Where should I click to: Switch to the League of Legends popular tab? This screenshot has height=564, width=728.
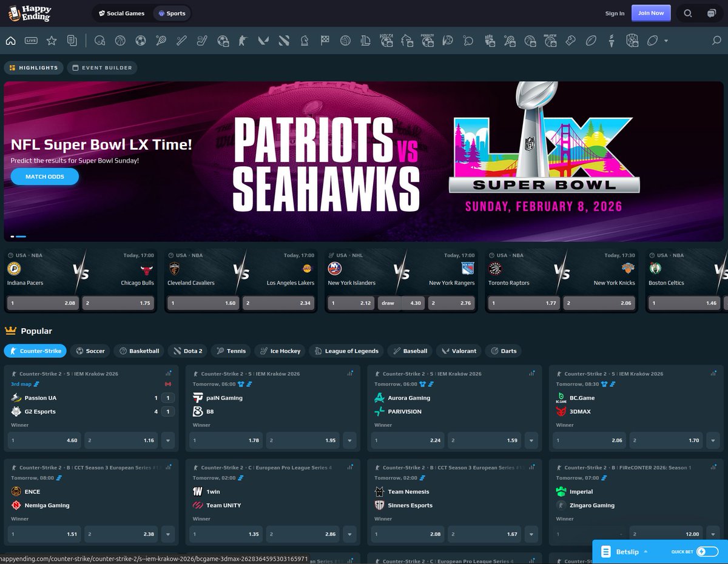pos(346,351)
